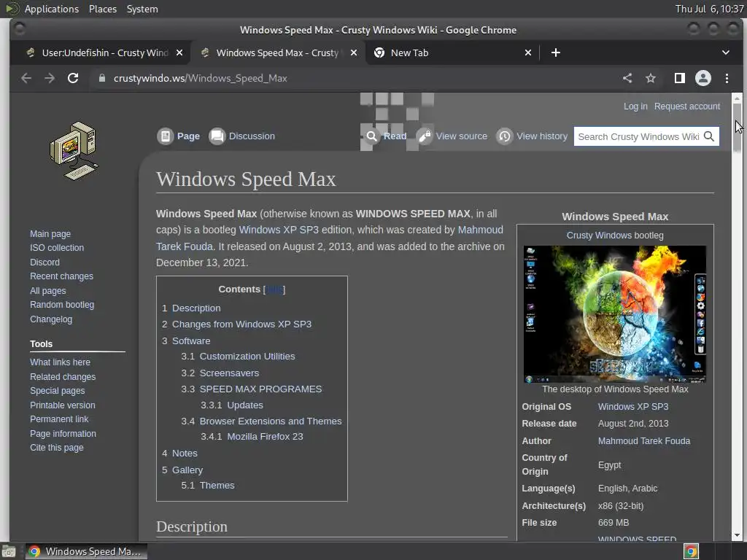Open All pages link
This screenshot has width=747, height=560.
click(47, 290)
